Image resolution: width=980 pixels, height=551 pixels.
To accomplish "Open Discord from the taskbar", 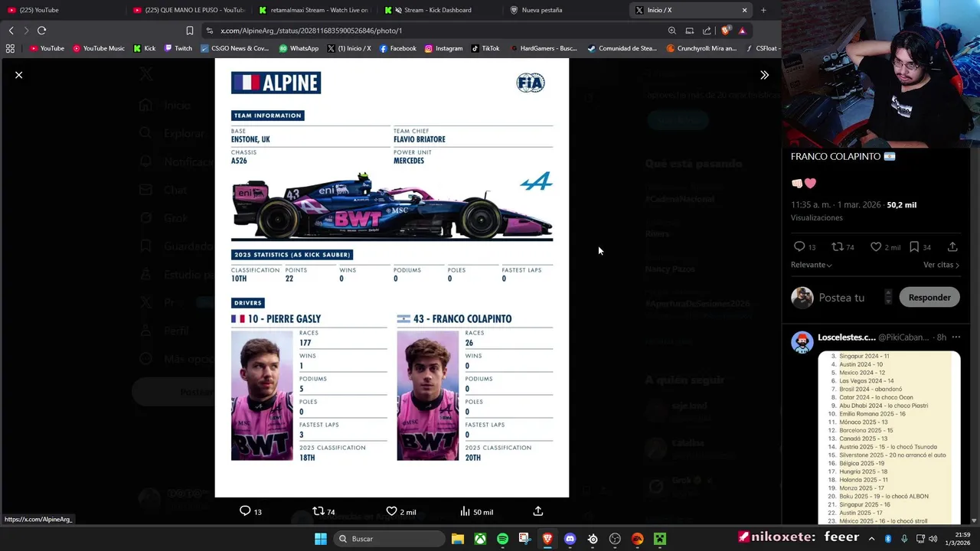I will click(570, 539).
